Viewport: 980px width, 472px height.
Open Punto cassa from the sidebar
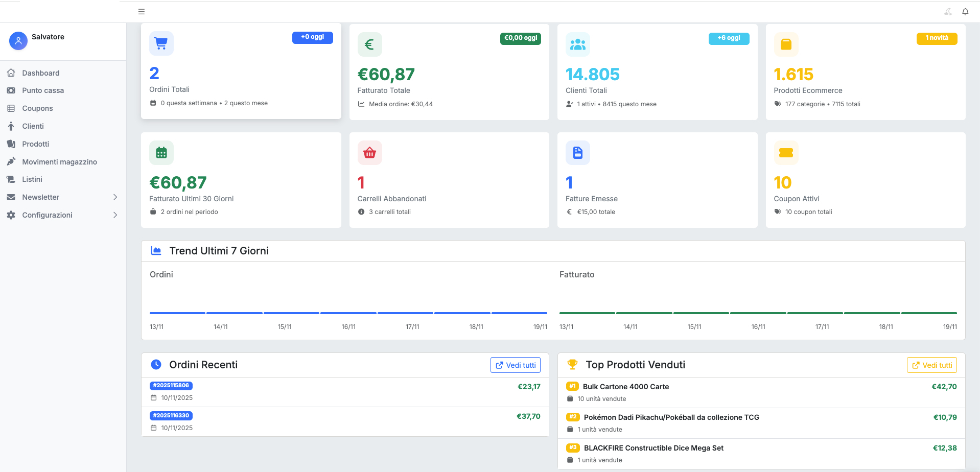43,90
